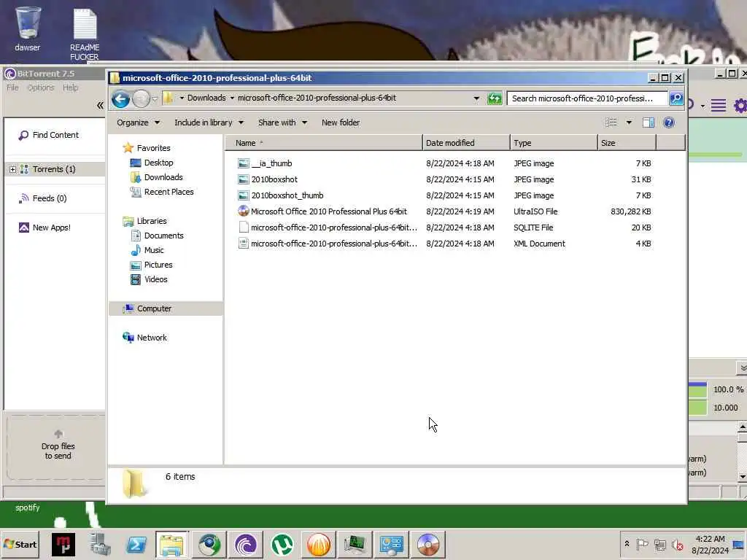The image size is (747, 560).
Task: Click Downloads in the address path
Action: [x=206, y=98]
